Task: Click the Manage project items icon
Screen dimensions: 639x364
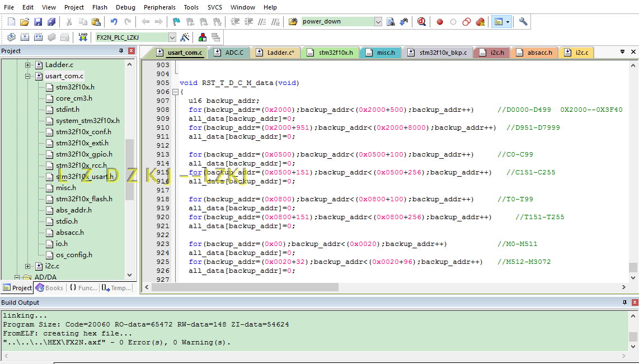Action: [202, 37]
